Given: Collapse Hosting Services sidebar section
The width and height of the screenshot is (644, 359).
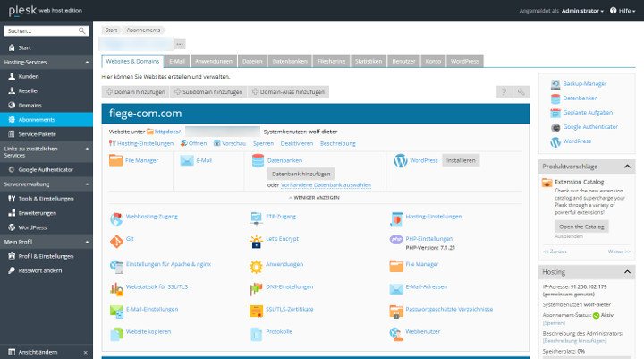Looking at the screenshot, I should (x=87, y=62).
